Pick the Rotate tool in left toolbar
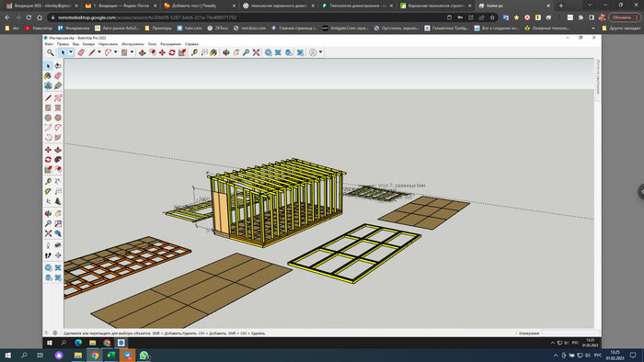Image resolution: width=644 pixels, height=362 pixels. coord(48,160)
